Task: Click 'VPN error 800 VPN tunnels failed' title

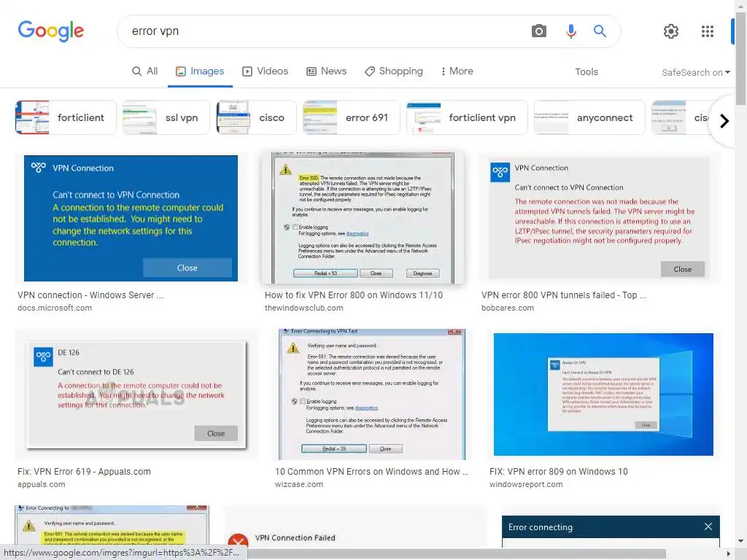Action: [564, 295]
